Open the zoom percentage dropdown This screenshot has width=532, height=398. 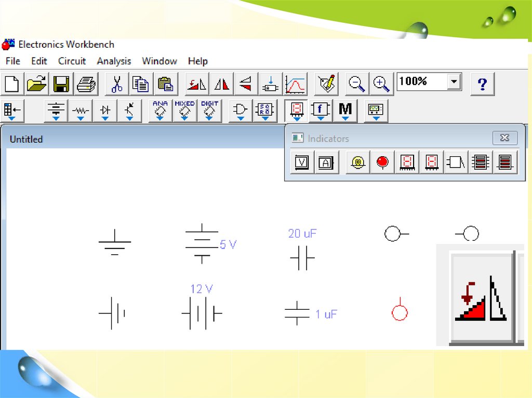[454, 81]
